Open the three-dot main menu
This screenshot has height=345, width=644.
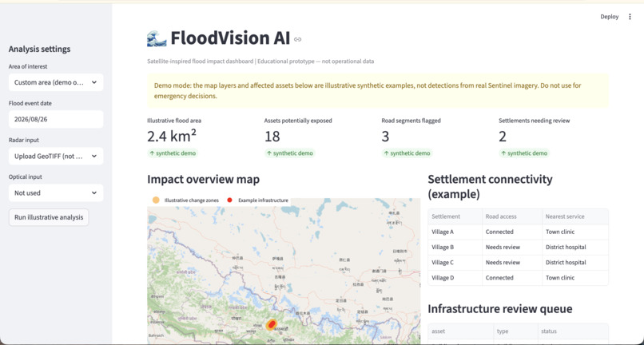[630, 17]
